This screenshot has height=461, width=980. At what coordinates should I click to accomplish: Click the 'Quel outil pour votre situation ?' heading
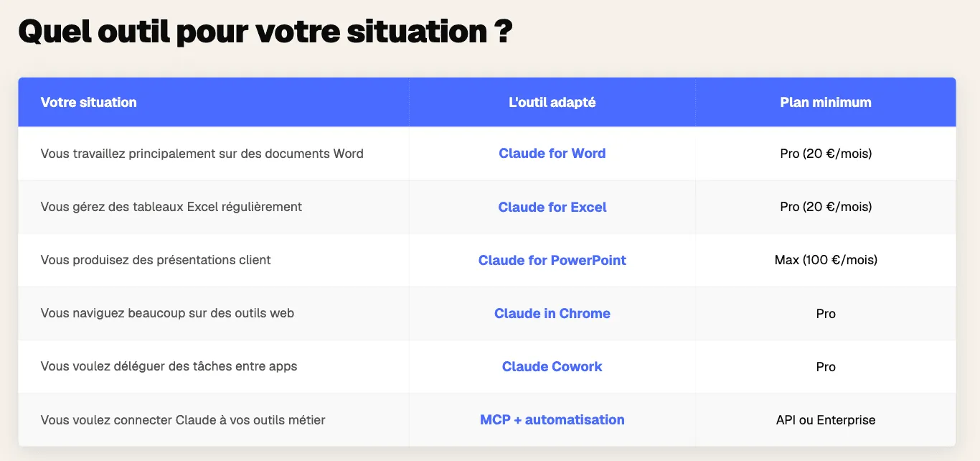[265, 32]
